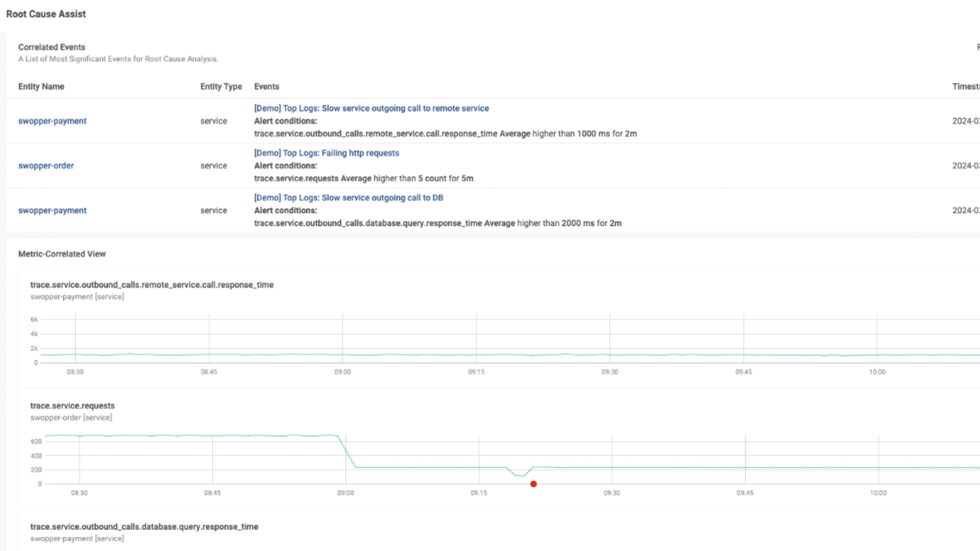
Task: Click the dip in the requests line after 09:15
Action: click(x=520, y=475)
